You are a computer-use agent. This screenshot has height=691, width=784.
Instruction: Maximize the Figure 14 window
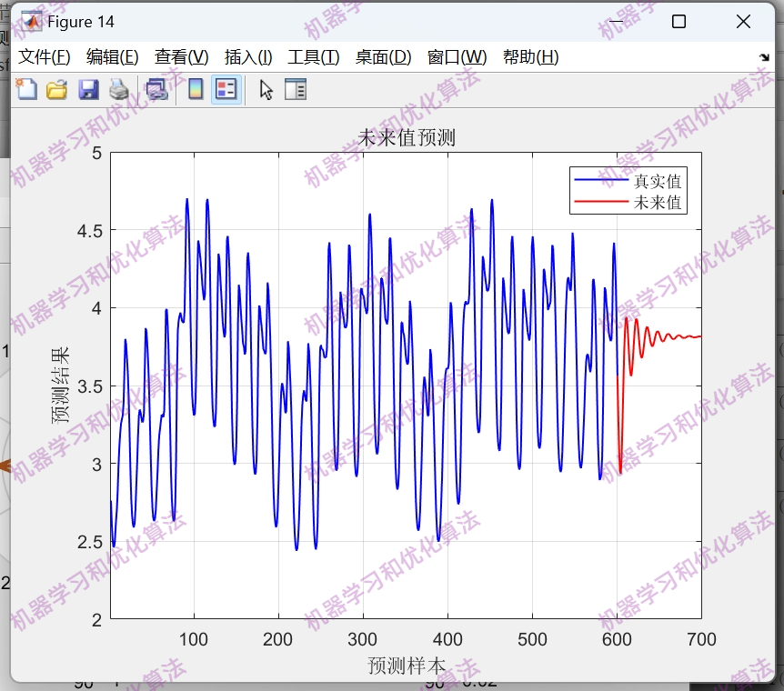tap(678, 22)
